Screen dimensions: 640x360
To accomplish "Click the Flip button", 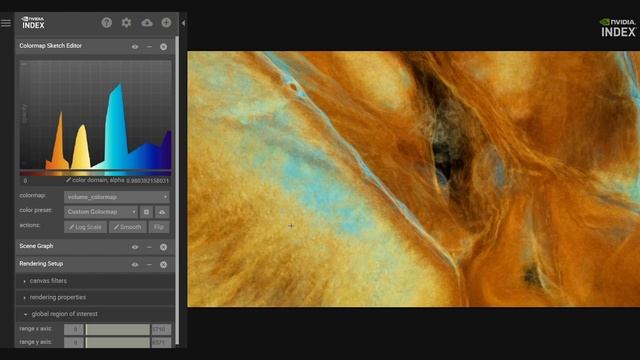I will coord(159,227).
